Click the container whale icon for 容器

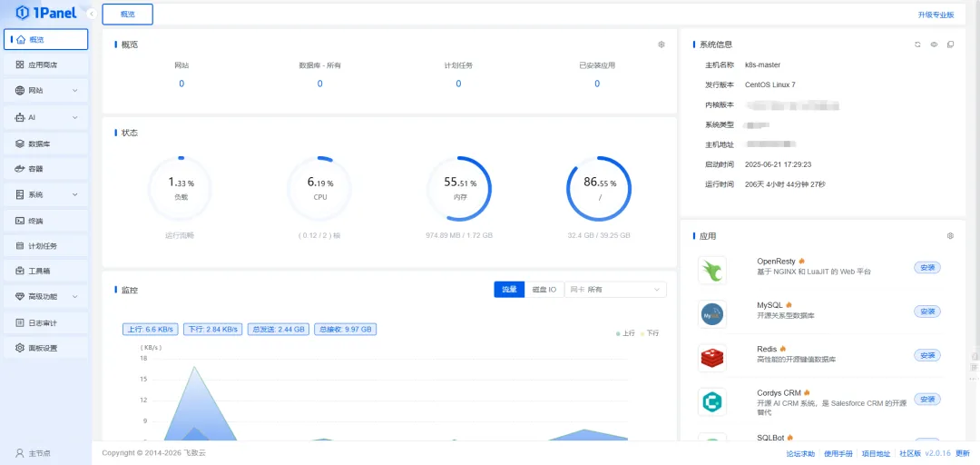pyautogui.click(x=20, y=168)
